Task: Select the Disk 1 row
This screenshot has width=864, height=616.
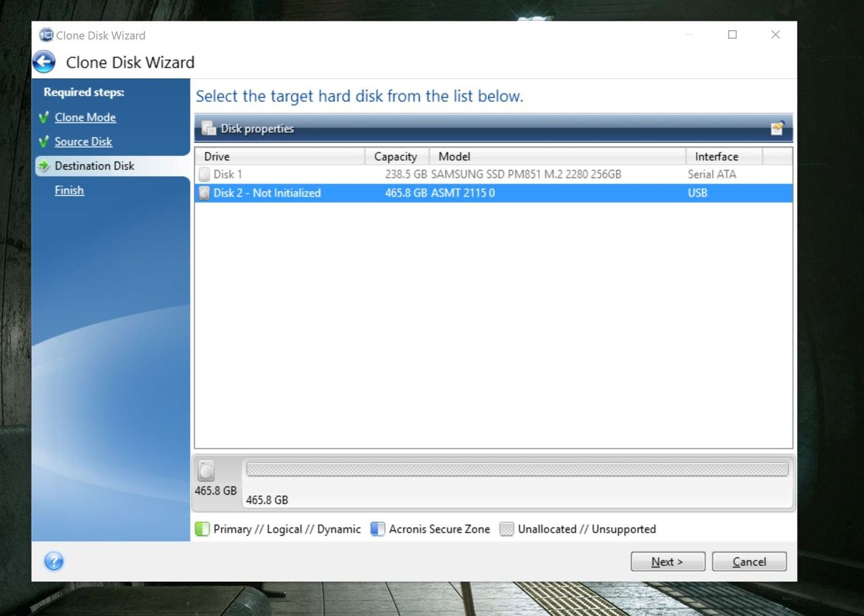Action: pyautogui.click(x=493, y=174)
